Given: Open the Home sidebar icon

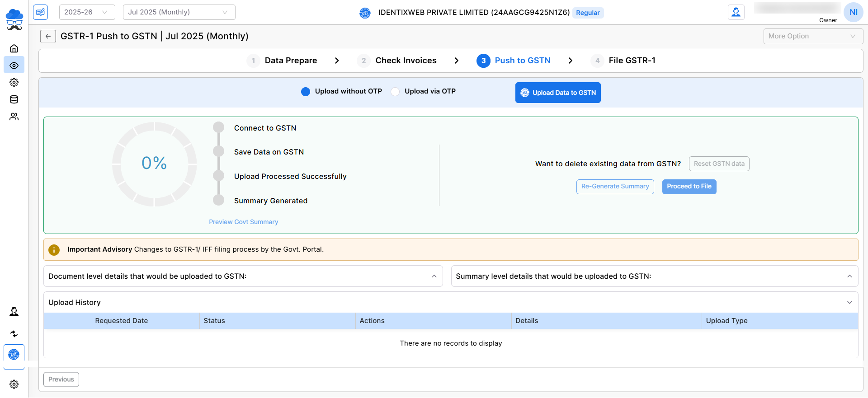Looking at the screenshot, I should pyautogui.click(x=14, y=48).
